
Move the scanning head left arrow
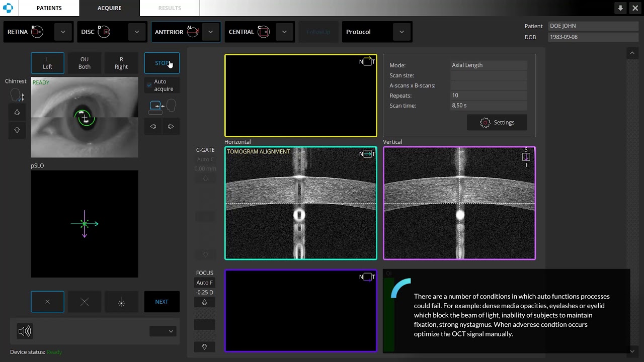[x=153, y=126]
